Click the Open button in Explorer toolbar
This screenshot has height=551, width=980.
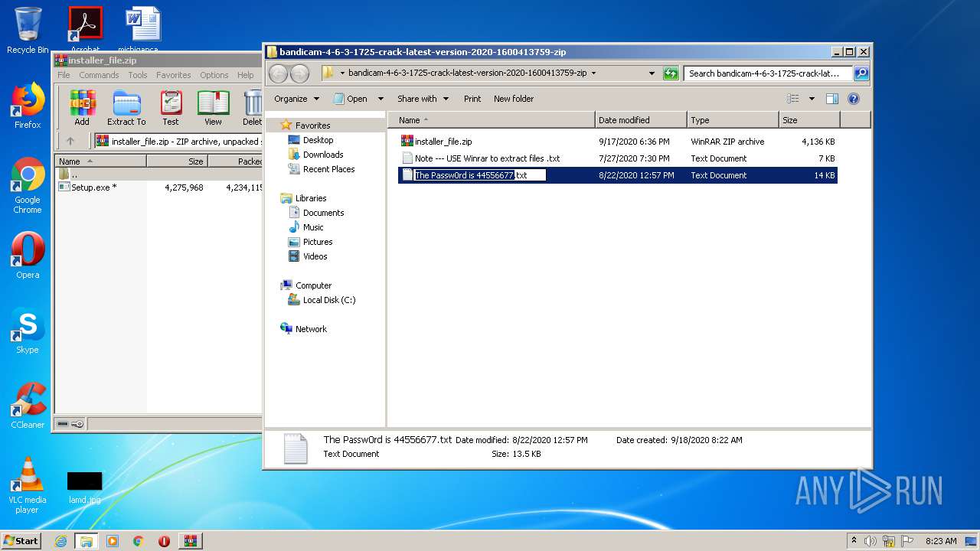click(351, 99)
